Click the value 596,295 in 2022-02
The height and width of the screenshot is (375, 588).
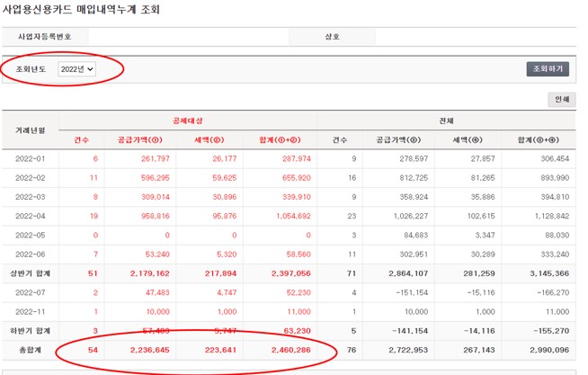pos(156,178)
